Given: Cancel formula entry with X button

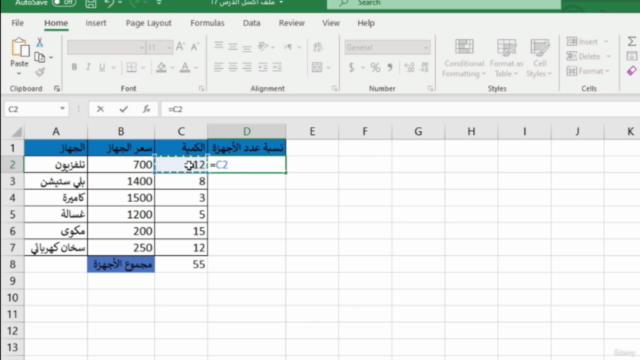Looking at the screenshot, I should pyautogui.click(x=100, y=109).
